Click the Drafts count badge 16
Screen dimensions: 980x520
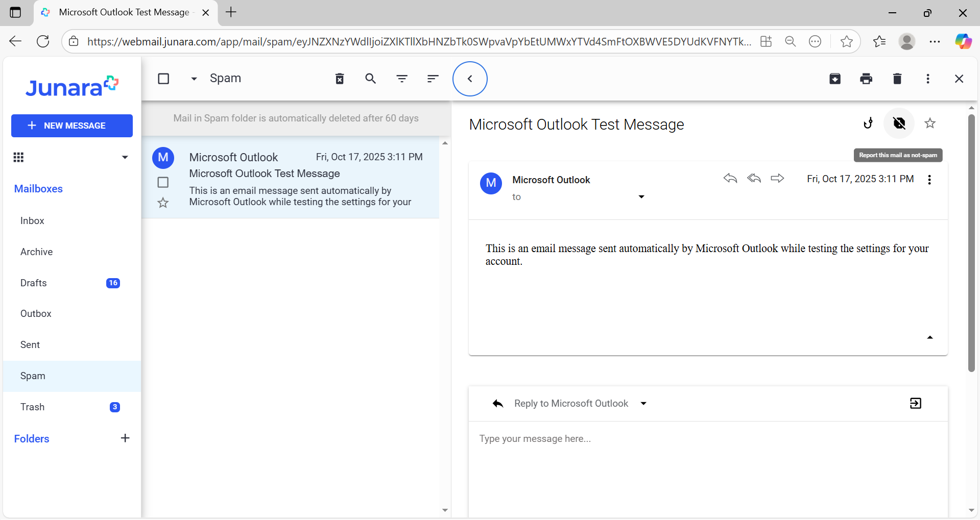coord(113,283)
